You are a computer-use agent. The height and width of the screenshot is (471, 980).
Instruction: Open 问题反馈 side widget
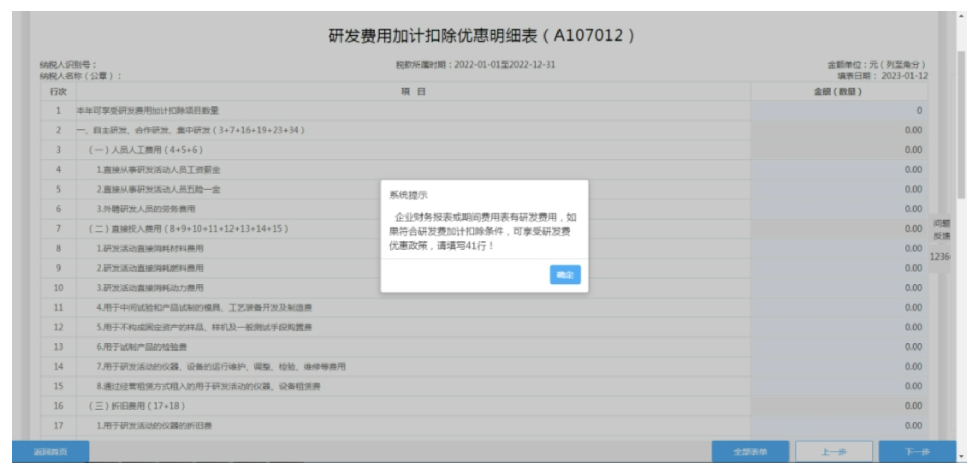942,230
